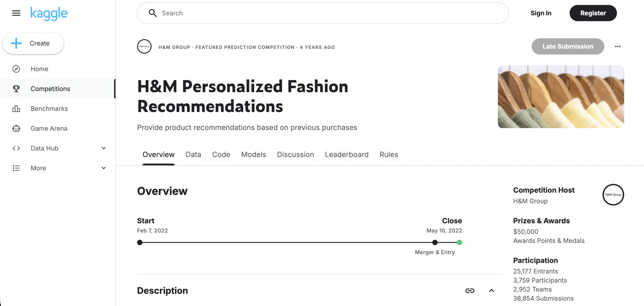Click the H&M GROUP header text
The width and height of the screenshot is (644, 306).
(x=174, y=47)
